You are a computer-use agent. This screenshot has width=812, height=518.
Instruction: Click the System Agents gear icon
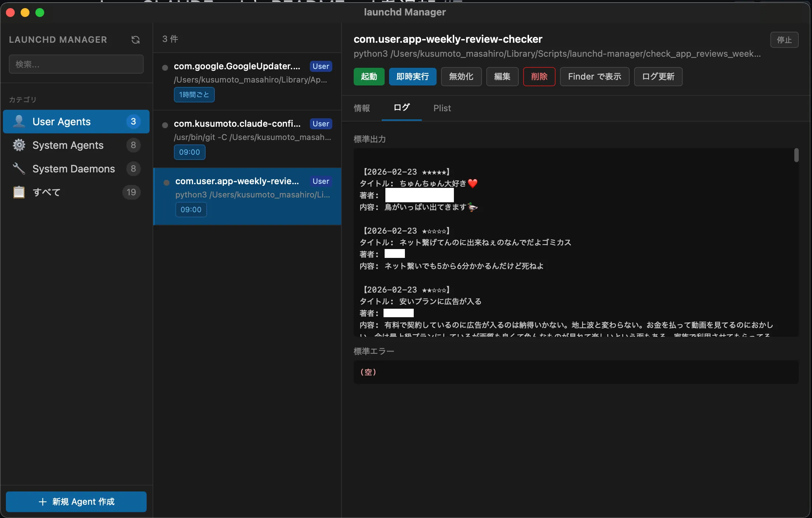pos(19,145)
